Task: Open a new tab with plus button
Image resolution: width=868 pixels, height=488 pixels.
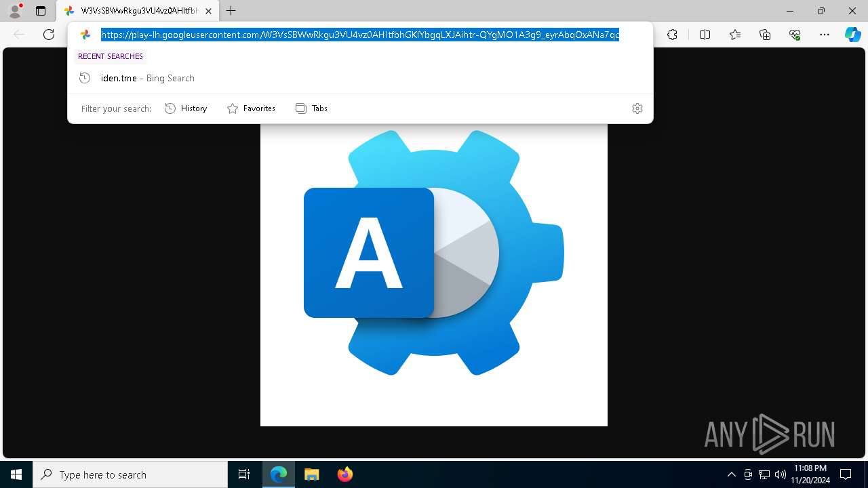Action: pos(231,11)
